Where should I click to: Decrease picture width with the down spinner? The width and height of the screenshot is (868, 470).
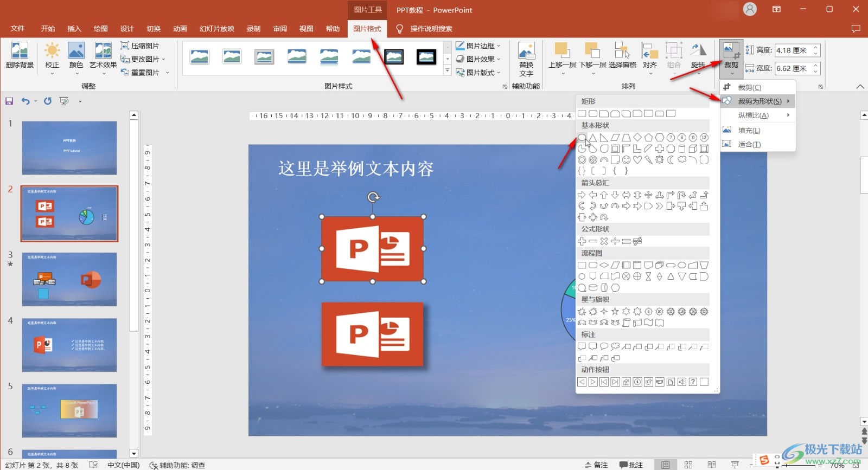[815, 72]
